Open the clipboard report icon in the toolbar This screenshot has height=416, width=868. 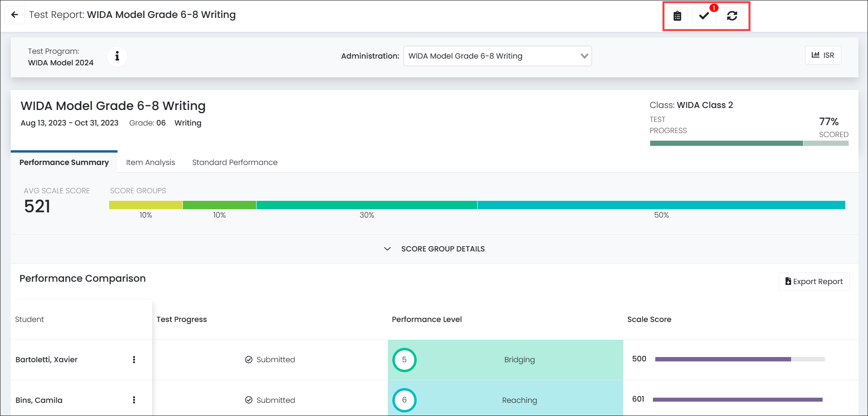(678, 16)
